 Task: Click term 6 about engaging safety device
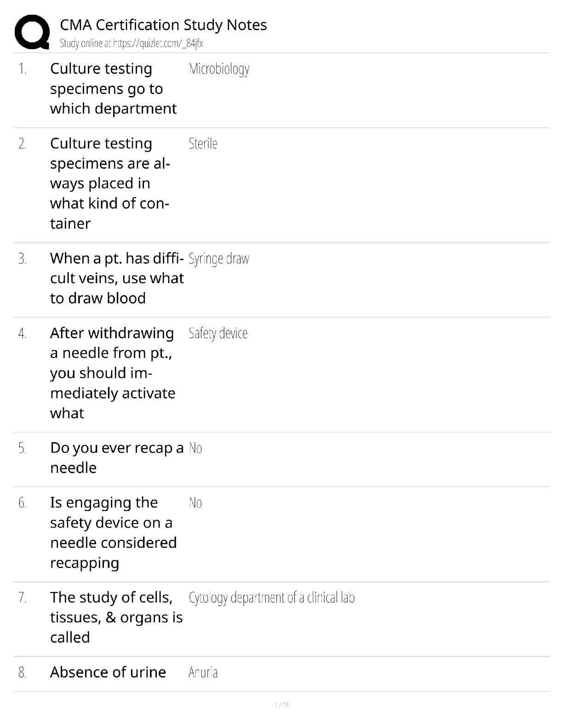tap(113, 532)
